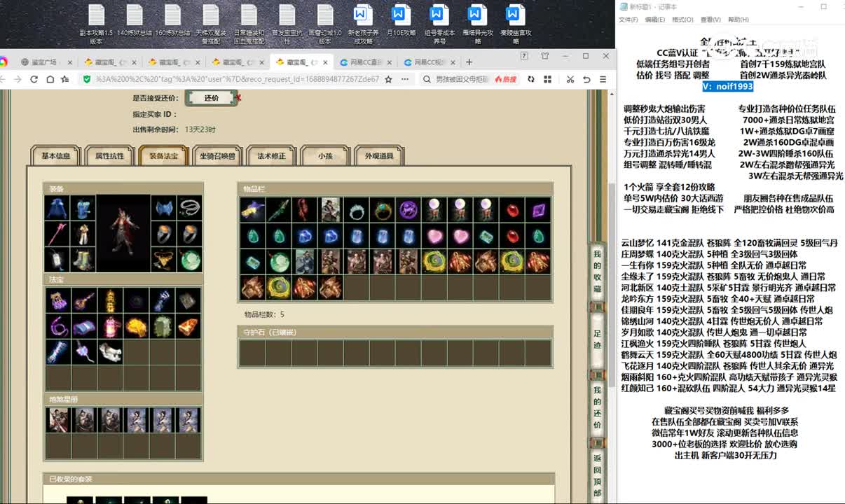Click the 云山梦忆 line in Notepad
Viewport: 845px width, 504px height.
coord(729,243)
